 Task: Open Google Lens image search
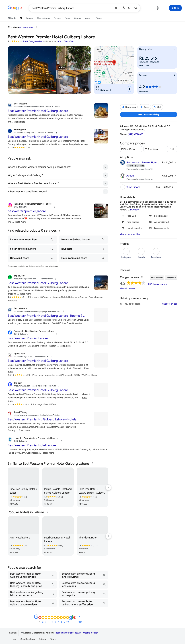click(130, 8)
